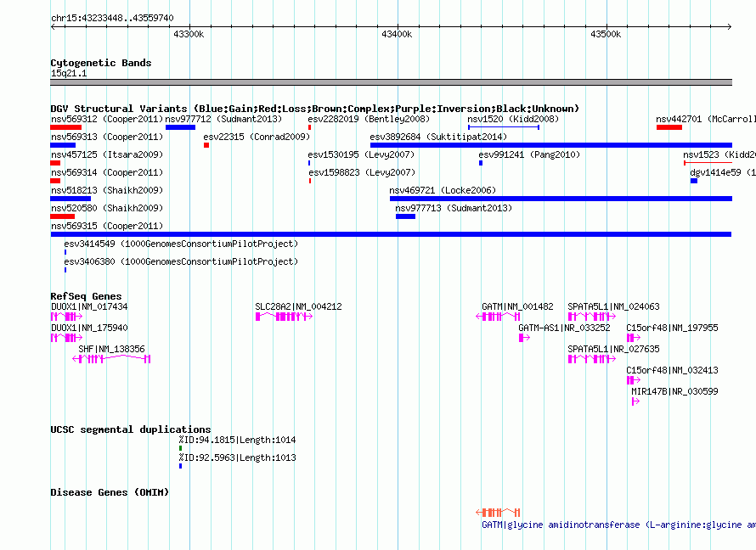The width and height of the screenshot is (756, 550).
Task: Open SHF|NM_138356 gene model
Action: click(x=111, y=359)
